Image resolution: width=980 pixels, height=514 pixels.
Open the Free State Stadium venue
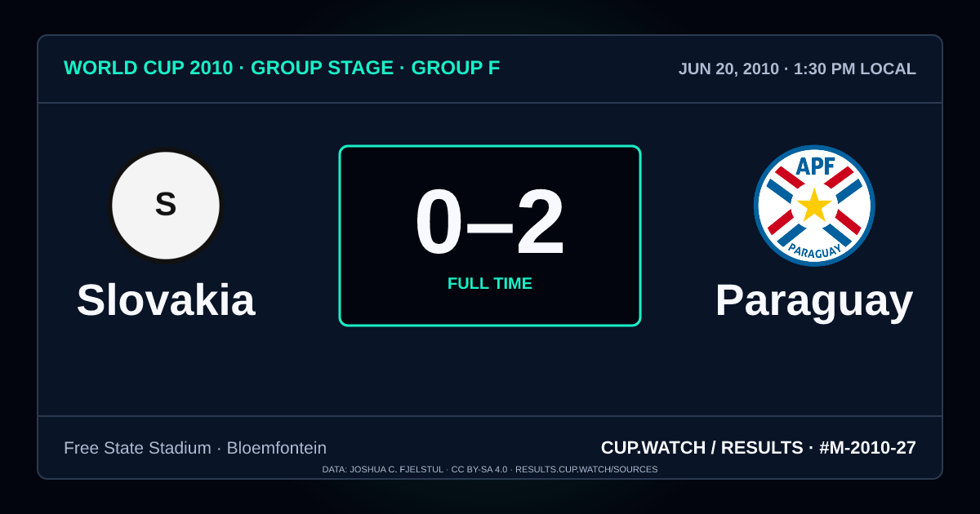click(x=137, y=448)
